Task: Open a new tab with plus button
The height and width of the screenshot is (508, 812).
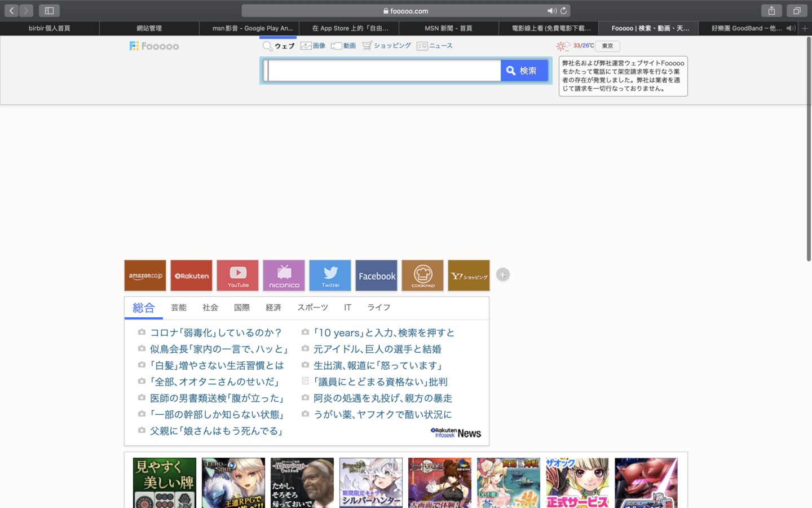Action: coord(805,28)
